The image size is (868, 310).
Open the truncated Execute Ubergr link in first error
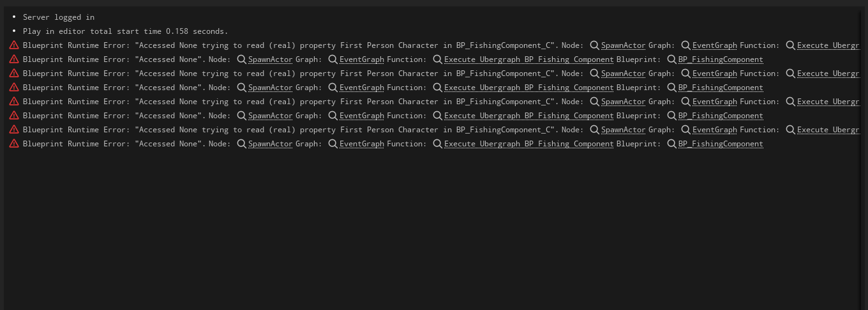(x=828, y=45)
